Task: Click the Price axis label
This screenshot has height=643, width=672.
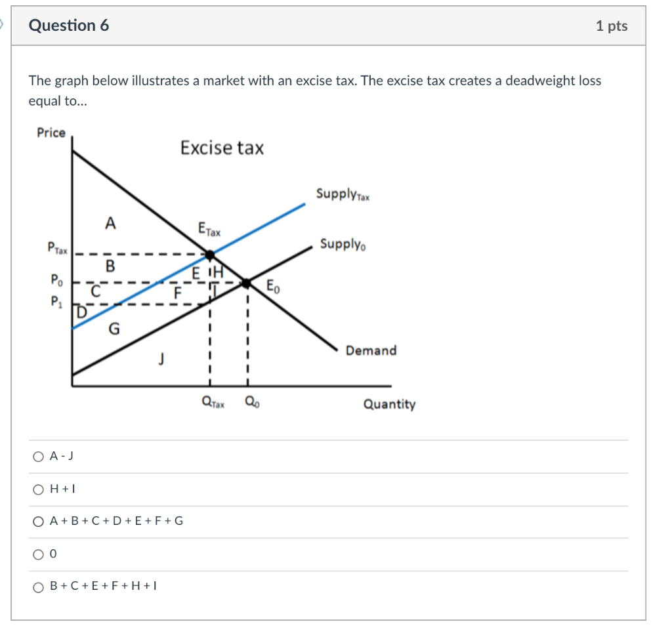Action: coord(52,132)
